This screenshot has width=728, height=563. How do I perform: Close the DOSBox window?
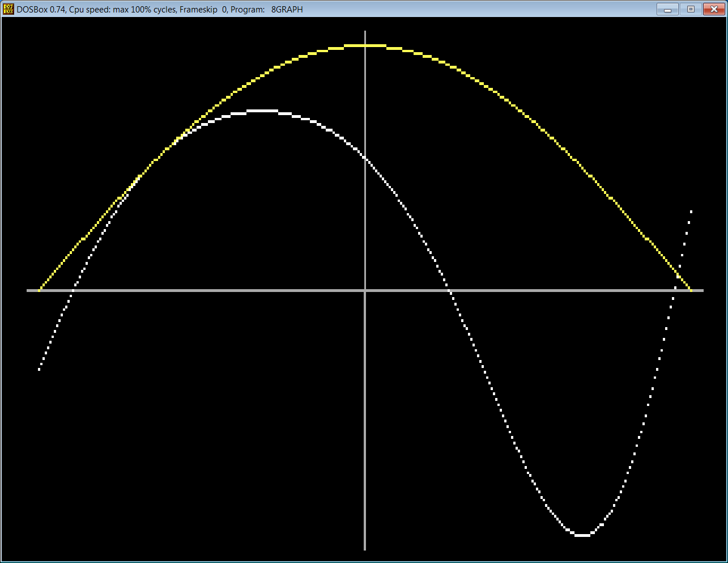point(713,9)
